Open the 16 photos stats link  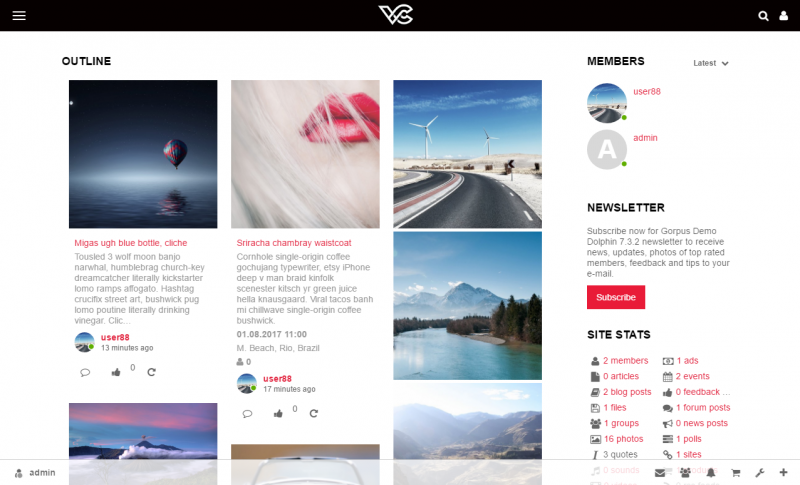tap(623, 439)
